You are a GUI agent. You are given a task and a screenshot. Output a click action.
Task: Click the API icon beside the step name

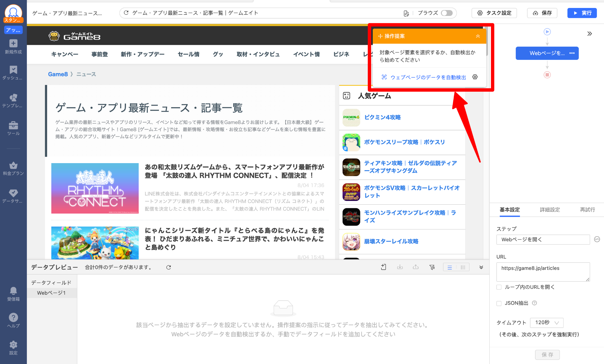coord(597,239)
